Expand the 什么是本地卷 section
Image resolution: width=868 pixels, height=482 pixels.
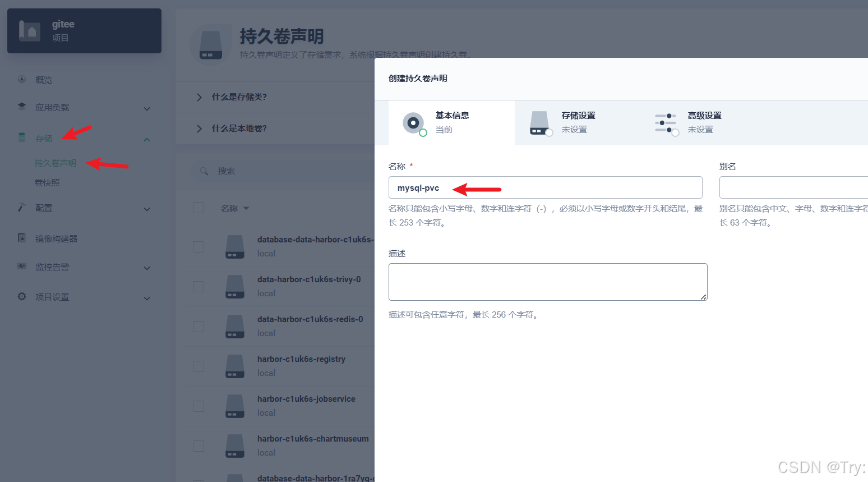(199, 128)
